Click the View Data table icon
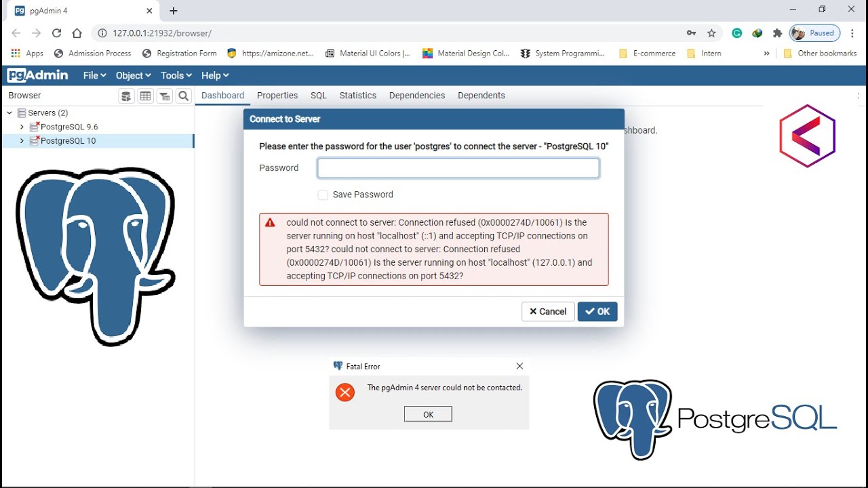 point(145,96)
